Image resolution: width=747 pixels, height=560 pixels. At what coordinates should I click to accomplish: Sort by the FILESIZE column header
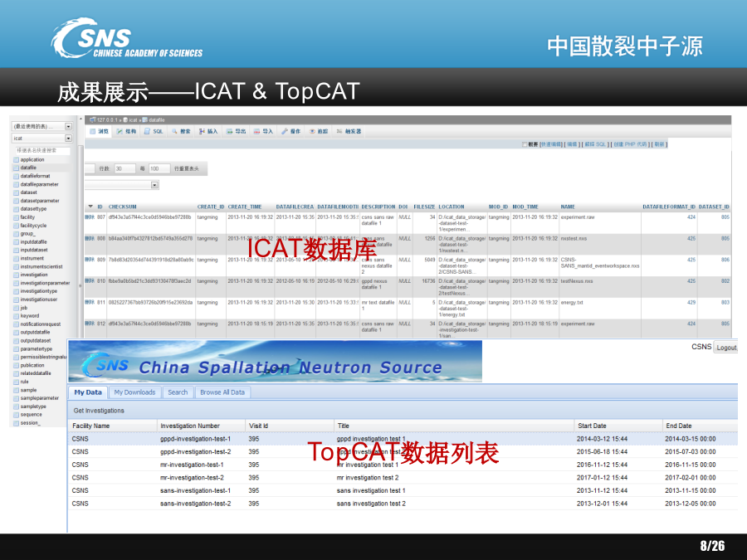(x=424, y=207)
